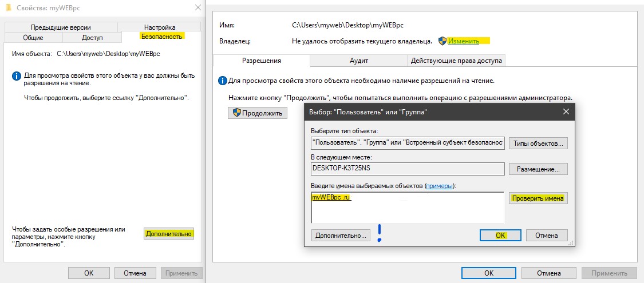
Task: Click the folder icon in Свойства title bar
Action: point(9,7)
